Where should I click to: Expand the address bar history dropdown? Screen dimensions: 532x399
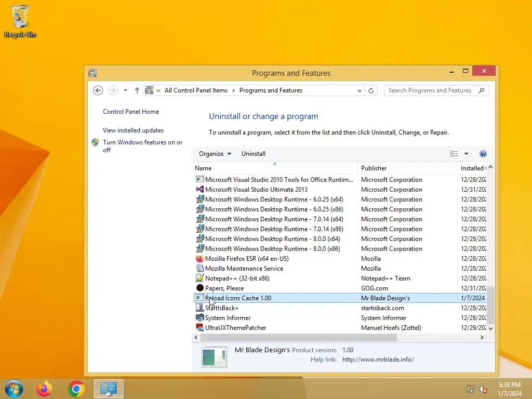360,90
